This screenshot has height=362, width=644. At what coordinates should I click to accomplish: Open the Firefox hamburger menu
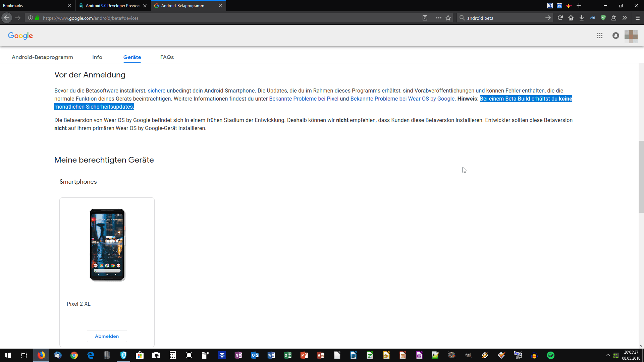[638, 18]
